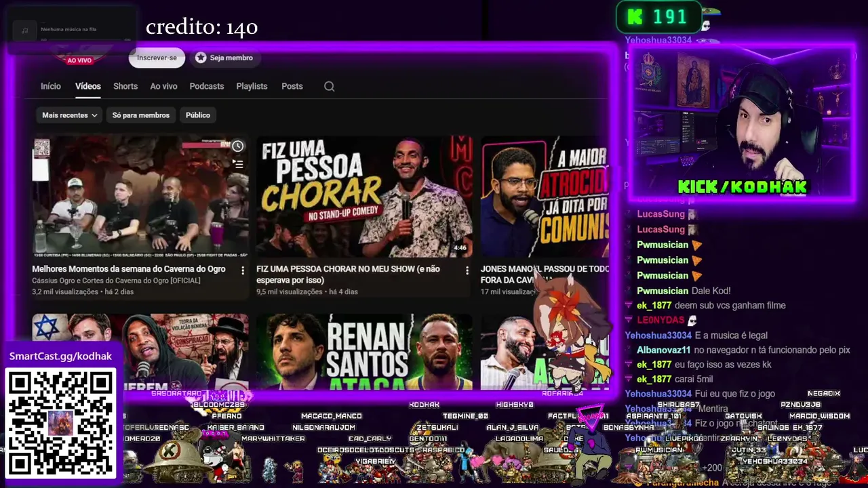Select the Público filter chip
Screen dimensions: 868x488
click(198, 115)
